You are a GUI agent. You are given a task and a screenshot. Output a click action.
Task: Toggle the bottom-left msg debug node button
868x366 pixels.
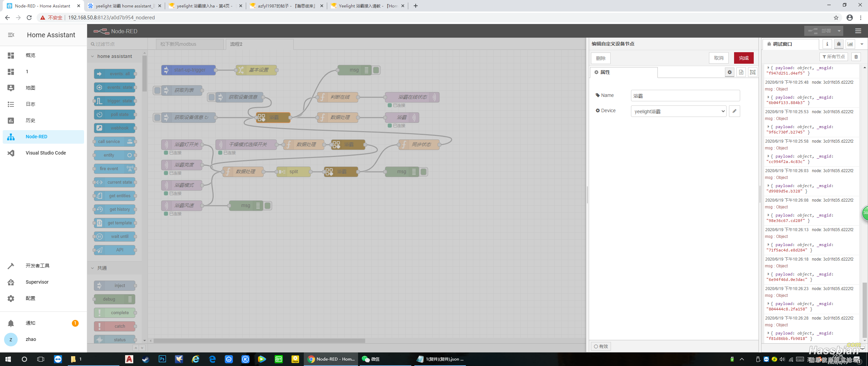pyautogui.click(x=268, y=206)
